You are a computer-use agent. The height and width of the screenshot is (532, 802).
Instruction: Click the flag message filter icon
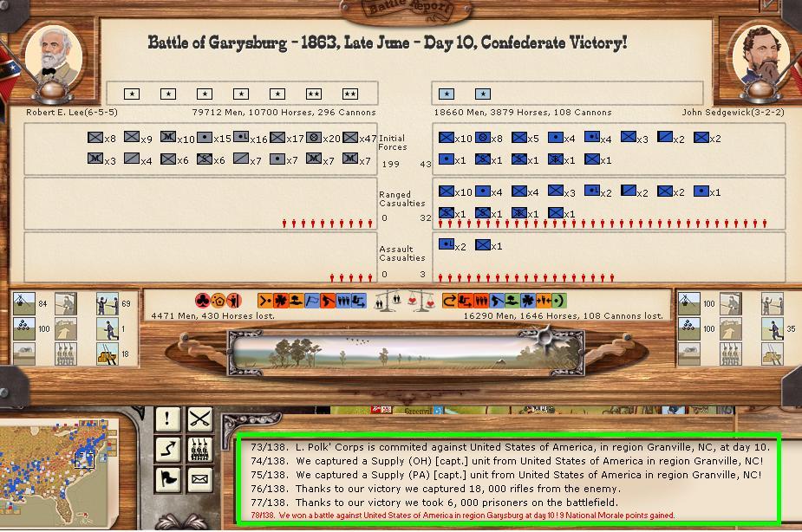coord(167,478)
